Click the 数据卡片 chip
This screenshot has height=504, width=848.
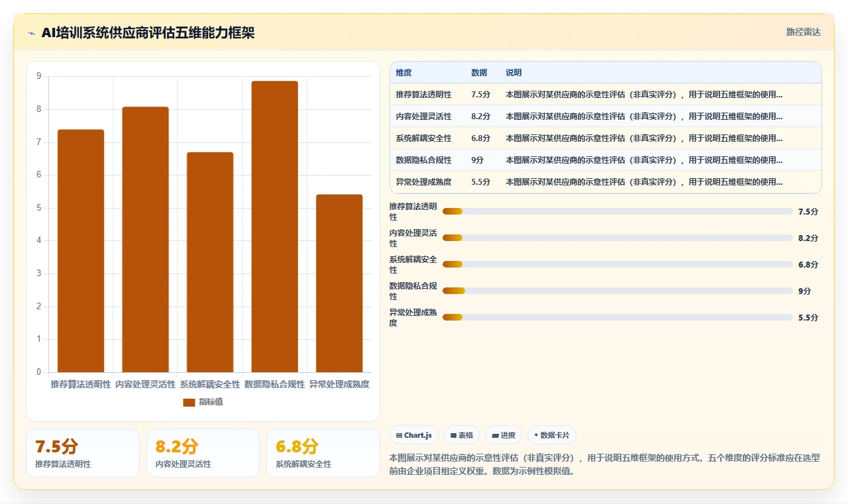pos(552,435)
